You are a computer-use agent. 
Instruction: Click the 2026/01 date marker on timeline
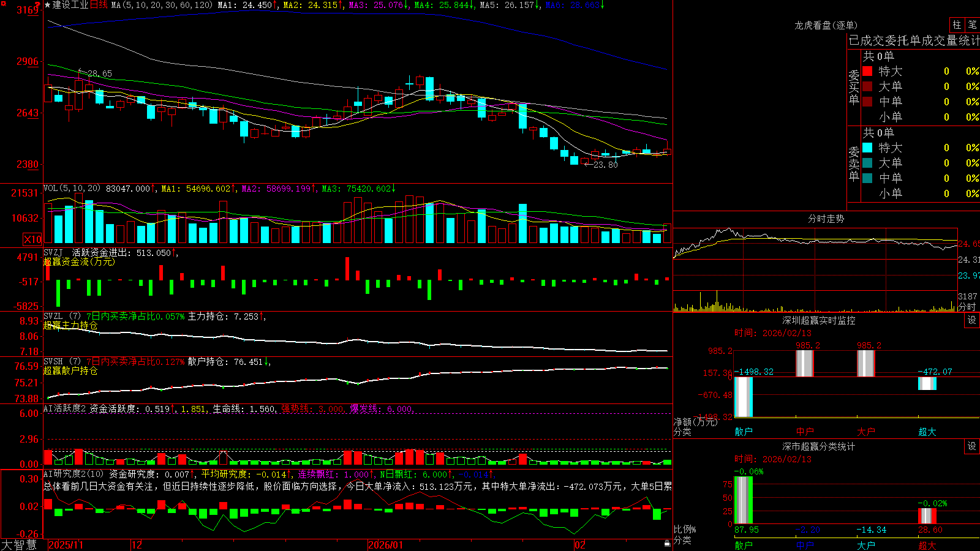[x=385, y=545]
